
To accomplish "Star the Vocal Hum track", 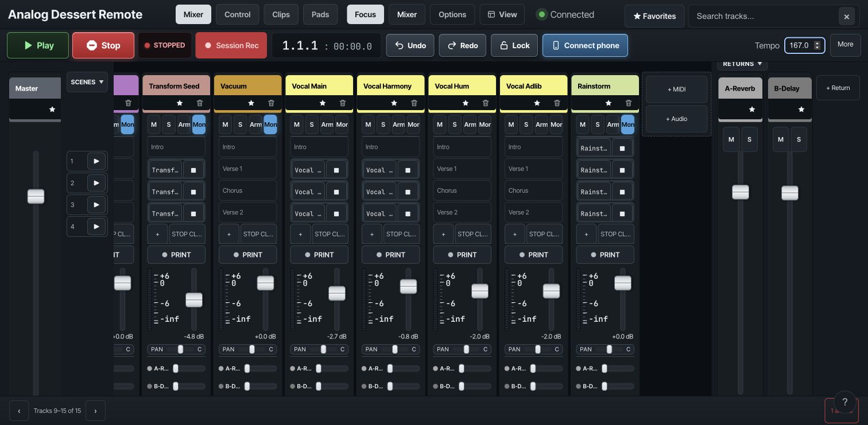I will 466,103.
